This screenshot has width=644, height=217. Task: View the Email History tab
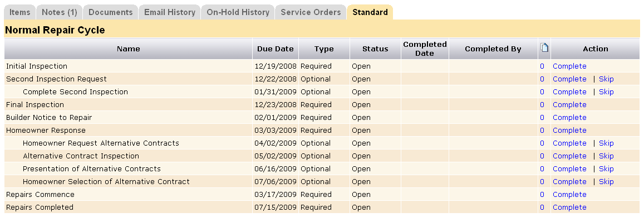click(170, 12)
